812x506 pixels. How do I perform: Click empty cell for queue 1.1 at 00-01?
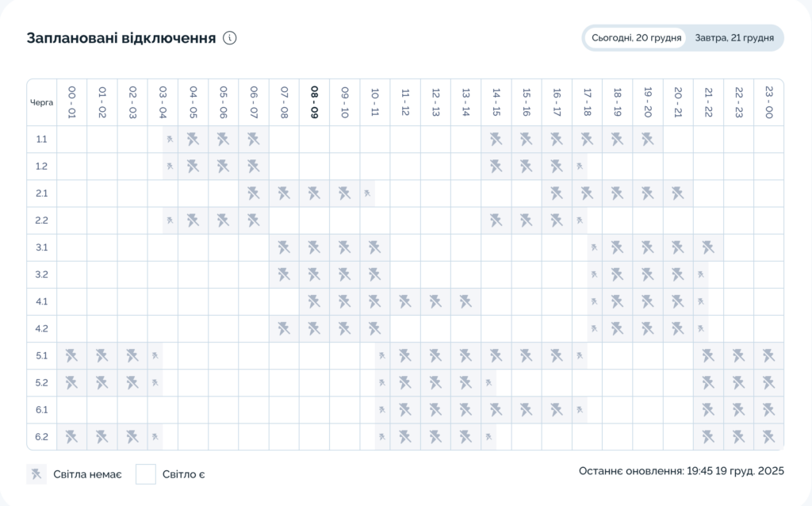[x=71, y=140]
